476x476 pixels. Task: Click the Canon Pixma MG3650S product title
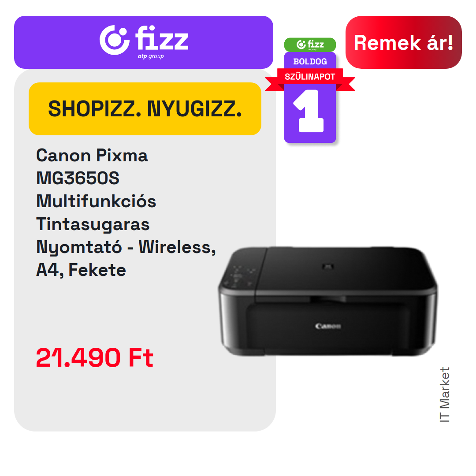(x=126, y=212)
